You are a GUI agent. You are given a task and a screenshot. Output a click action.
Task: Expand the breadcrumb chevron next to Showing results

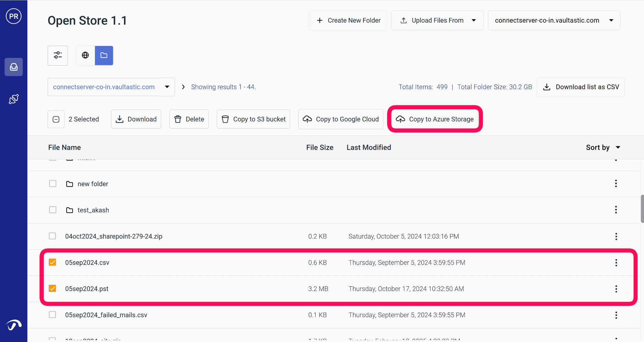point(183,87)
